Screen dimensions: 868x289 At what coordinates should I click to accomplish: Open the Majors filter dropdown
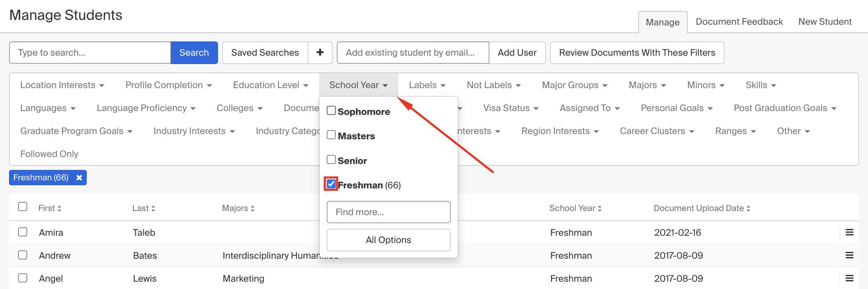tap(647, 85)
